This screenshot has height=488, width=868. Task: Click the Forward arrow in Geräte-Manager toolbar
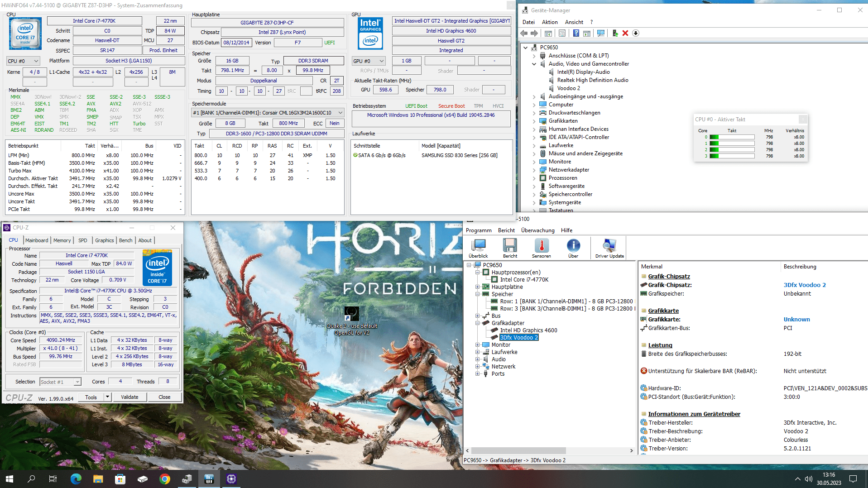(534, 33)
